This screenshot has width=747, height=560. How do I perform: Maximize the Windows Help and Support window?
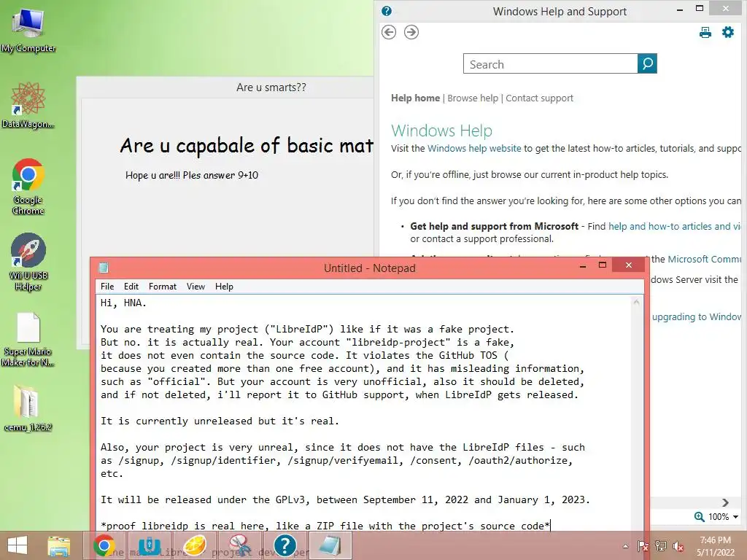700,8
